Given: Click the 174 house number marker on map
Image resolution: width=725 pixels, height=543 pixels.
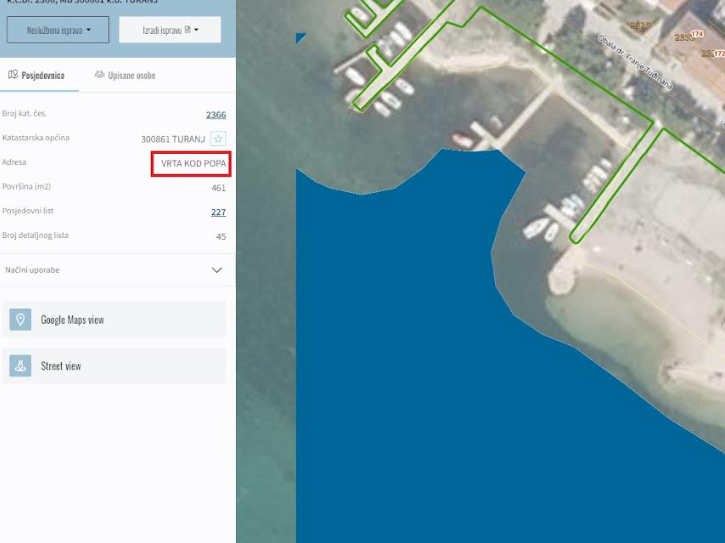Looking at the screenshot, I should [698, 34].
